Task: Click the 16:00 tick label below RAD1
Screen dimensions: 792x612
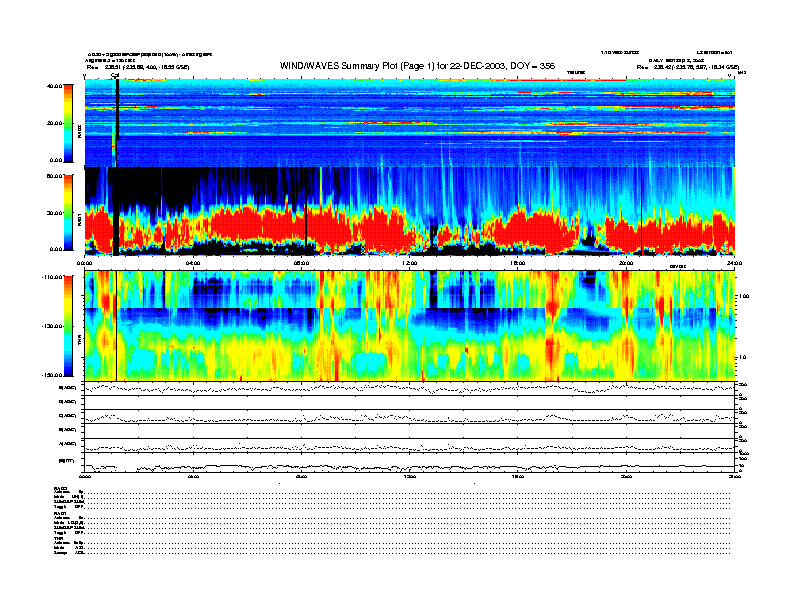Action: 518,263
